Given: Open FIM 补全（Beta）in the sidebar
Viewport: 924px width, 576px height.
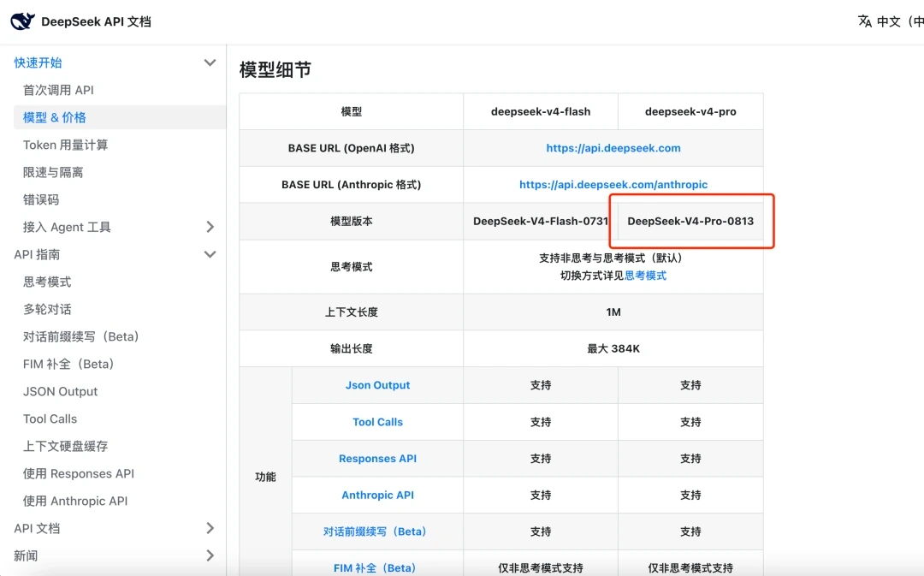Looking at the screenshot, I should tap(69, 365).
